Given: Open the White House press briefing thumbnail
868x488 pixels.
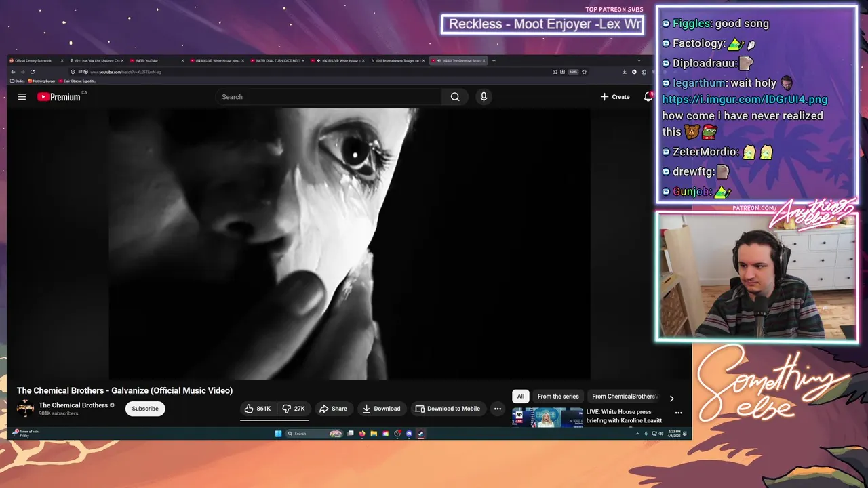Looking at the screenshot, I should tap(547, 417).
